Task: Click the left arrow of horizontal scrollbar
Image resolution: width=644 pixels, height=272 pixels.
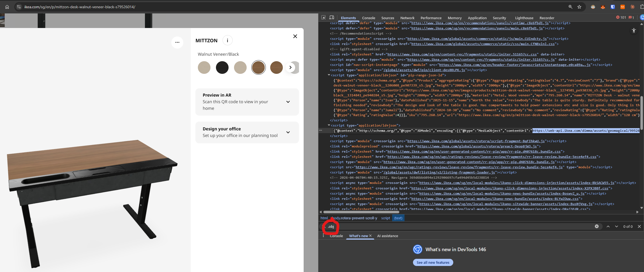Action: point(321,212)
